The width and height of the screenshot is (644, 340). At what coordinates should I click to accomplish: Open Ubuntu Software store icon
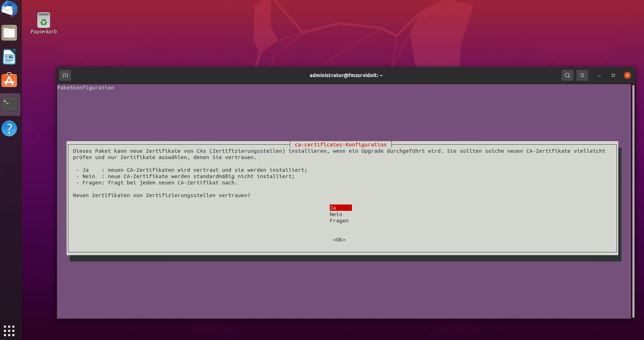tap(9, 81)
